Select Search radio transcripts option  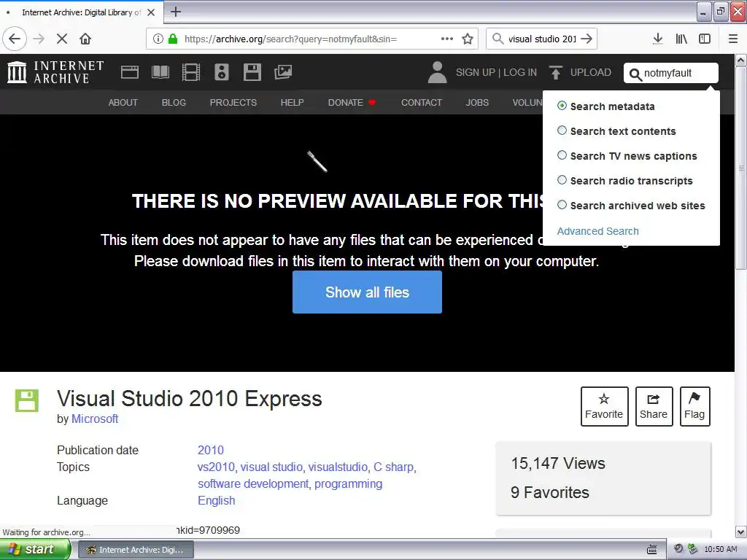tap(562, 180)
